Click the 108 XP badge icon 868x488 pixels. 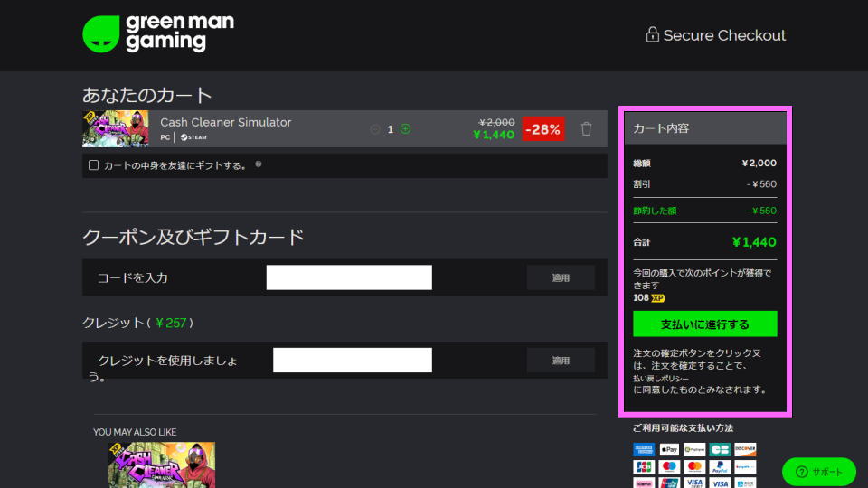657,298
